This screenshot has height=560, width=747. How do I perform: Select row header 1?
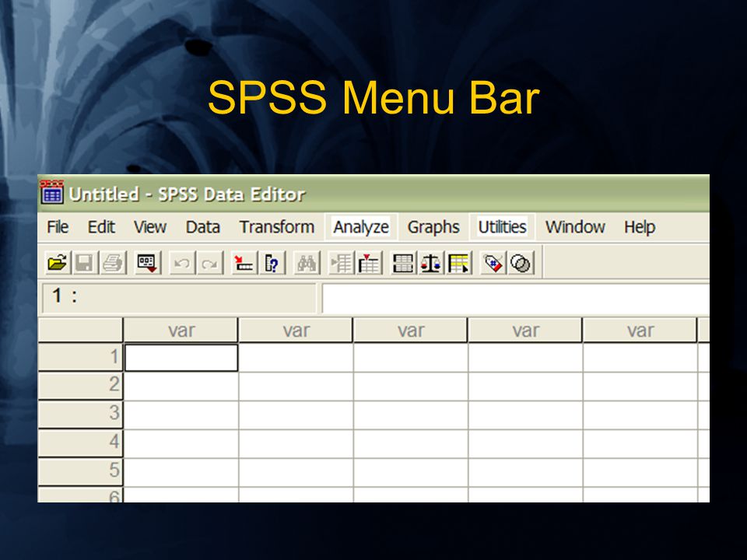80,357
